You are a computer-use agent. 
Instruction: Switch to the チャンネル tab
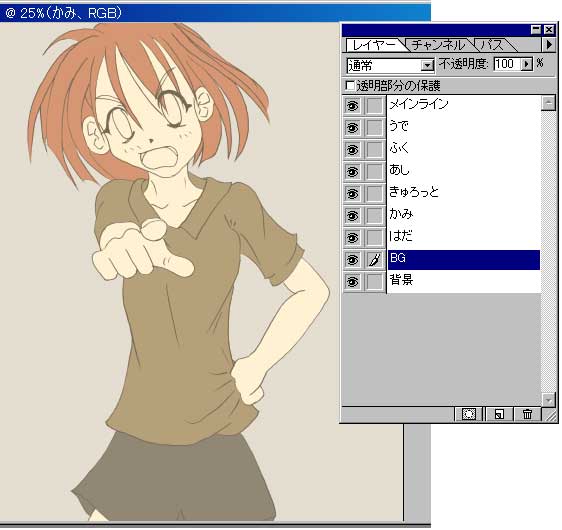[438, 45]
